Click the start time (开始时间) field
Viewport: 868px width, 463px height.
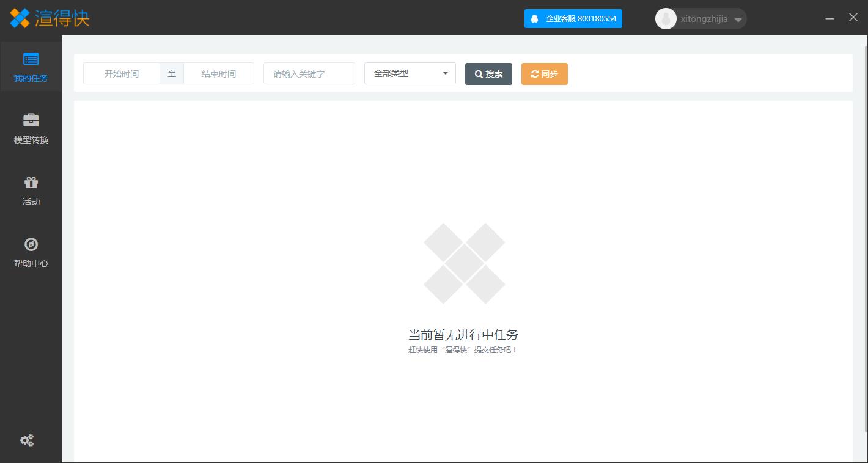(x=122, y=73)
